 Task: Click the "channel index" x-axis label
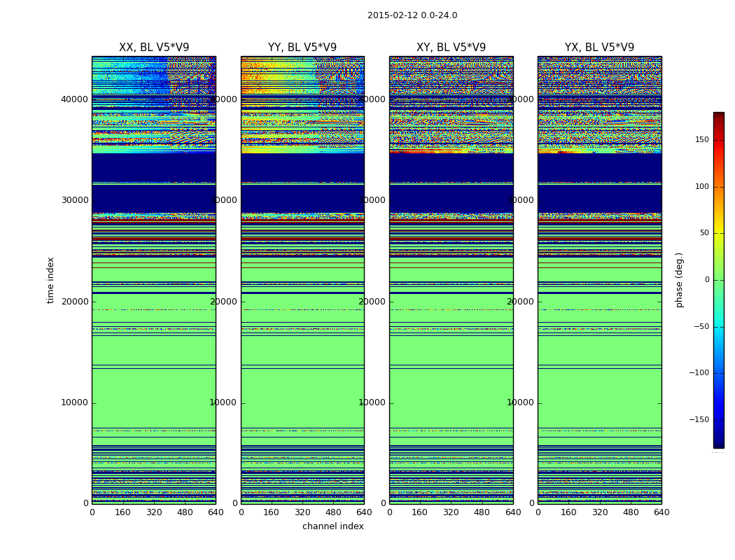(x=333, y=526)
